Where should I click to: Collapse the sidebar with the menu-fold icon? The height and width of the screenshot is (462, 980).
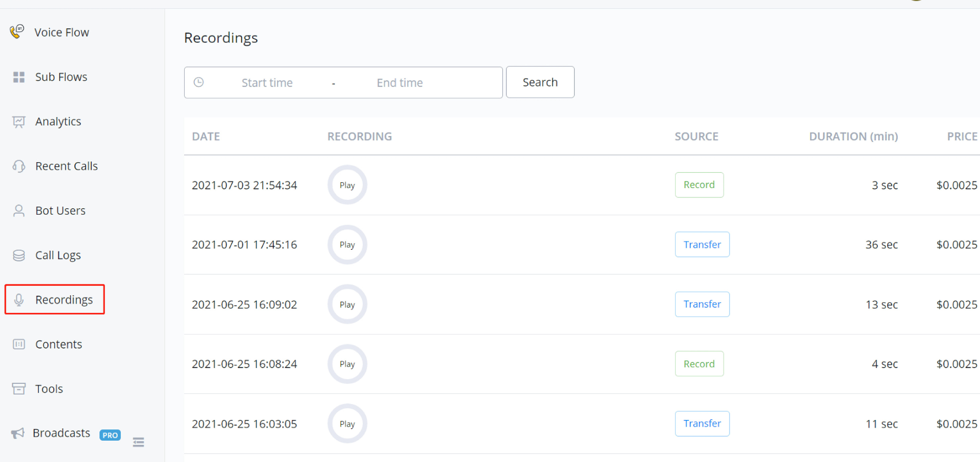point(138,442)
